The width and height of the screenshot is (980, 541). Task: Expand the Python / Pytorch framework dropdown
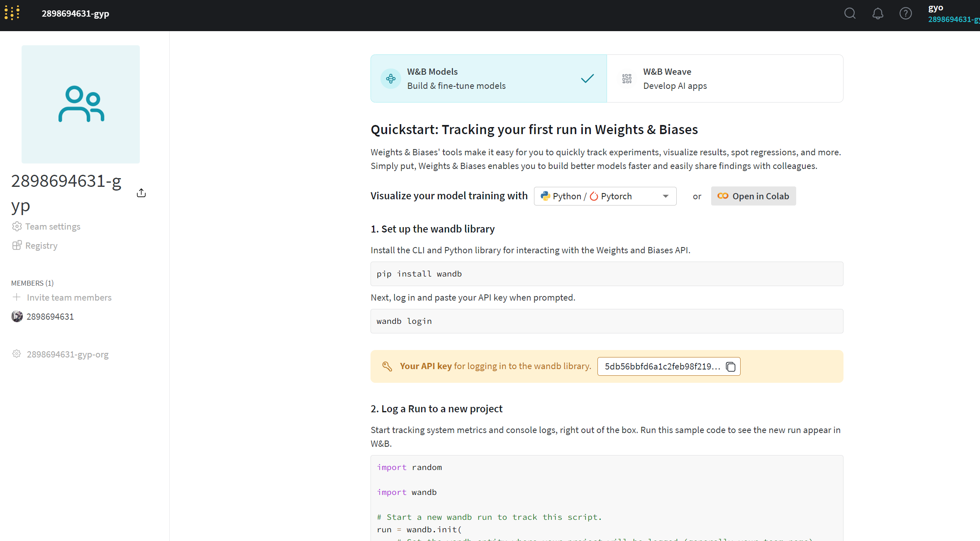pos(605,196)
